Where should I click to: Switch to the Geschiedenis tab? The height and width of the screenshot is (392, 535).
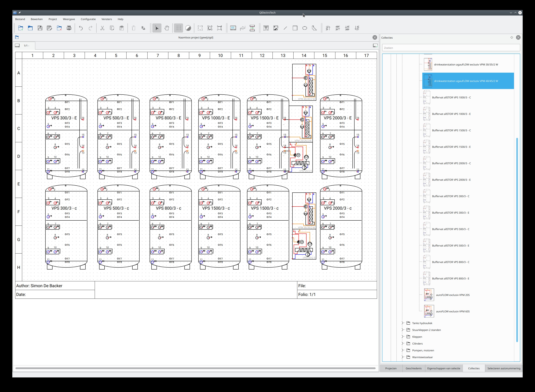tap(413, 368)
